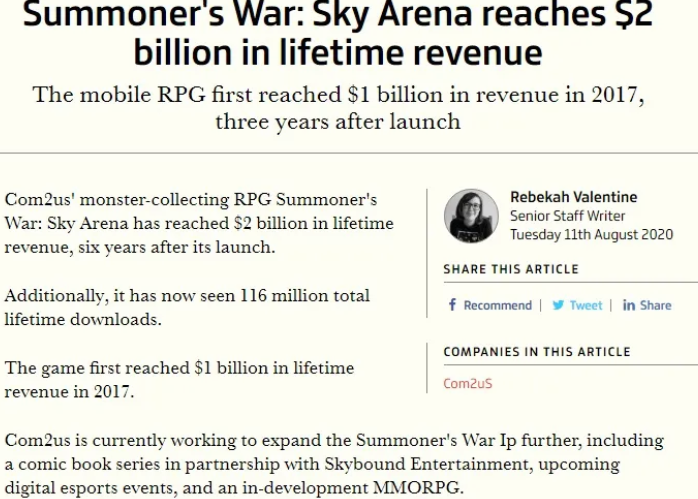Screen dimensions: 698x499
Task: Click the LinkedIn "in" icon
Action: coord(629,305)
